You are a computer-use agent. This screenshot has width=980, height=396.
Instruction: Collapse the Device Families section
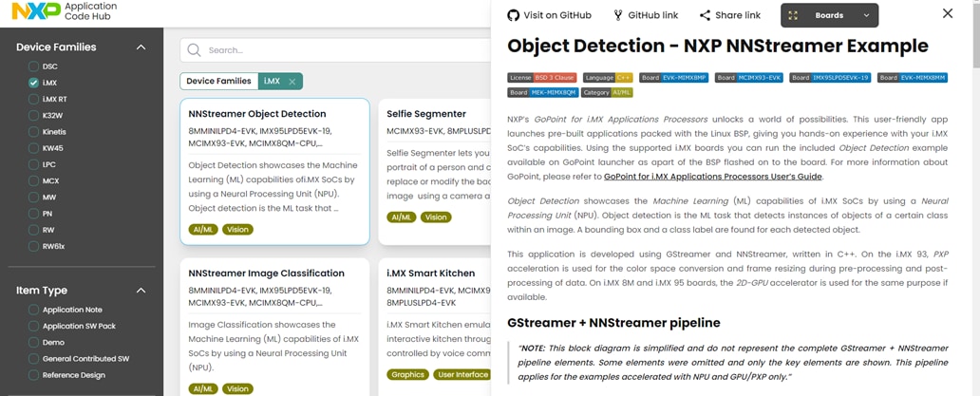click(141, 47)
